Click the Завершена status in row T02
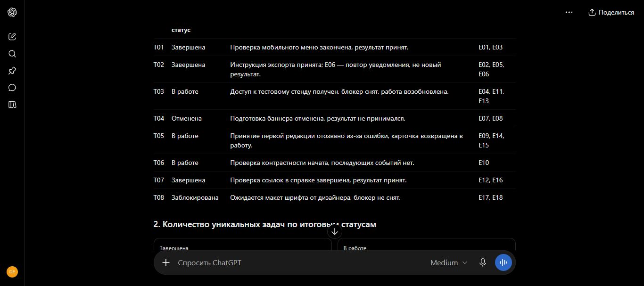Viewport: 644px width, 286px height. (x=189, y=65)
